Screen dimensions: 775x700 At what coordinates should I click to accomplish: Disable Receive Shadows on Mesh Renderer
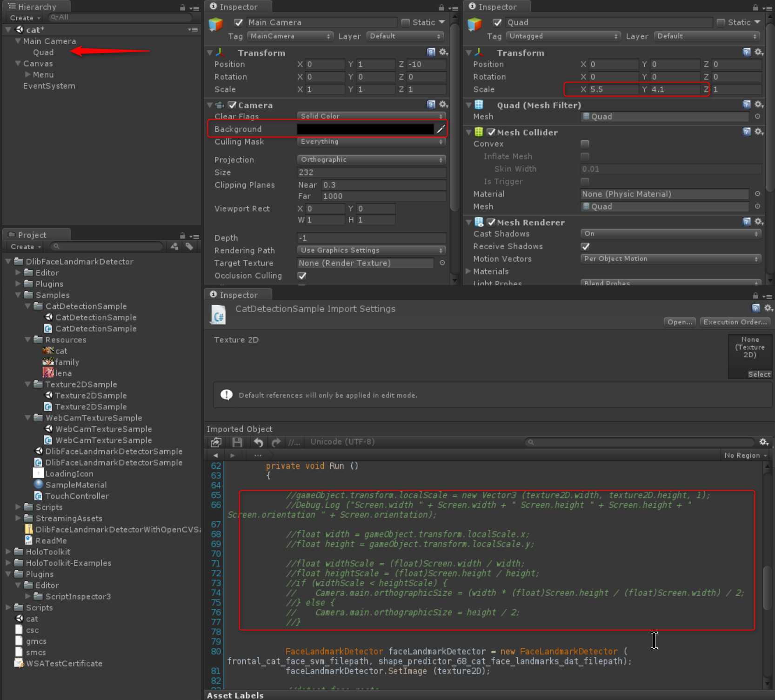pos(585,247)
